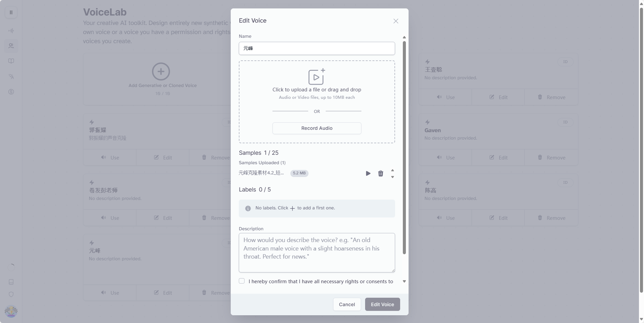Open Speech Synthesis waveform icon in sidebar

(11, 31)
